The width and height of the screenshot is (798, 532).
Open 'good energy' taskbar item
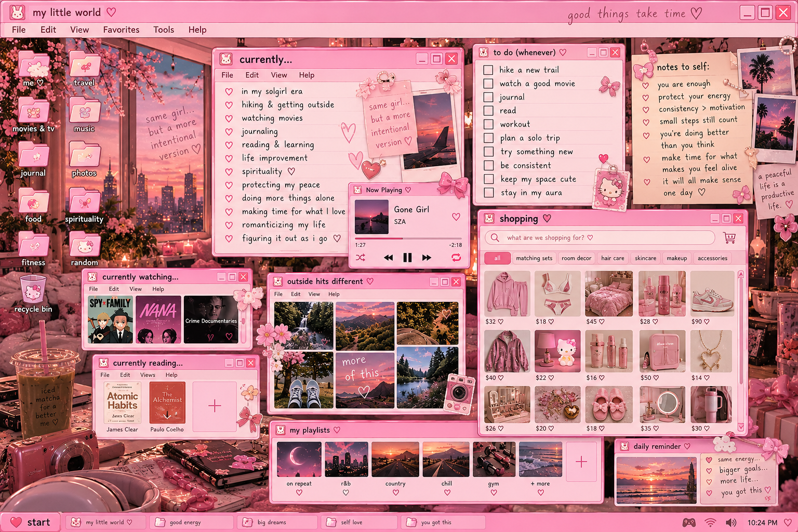191,522
